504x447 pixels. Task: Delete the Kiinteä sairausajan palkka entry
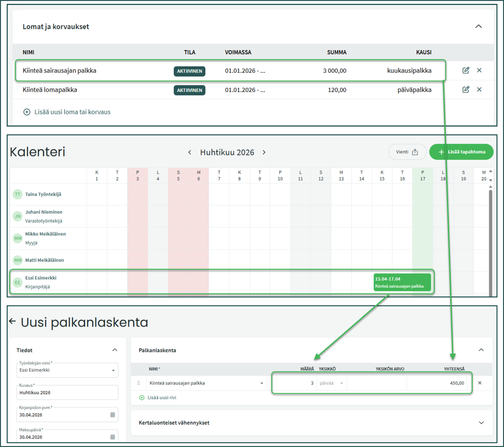[x=479, y=70]
